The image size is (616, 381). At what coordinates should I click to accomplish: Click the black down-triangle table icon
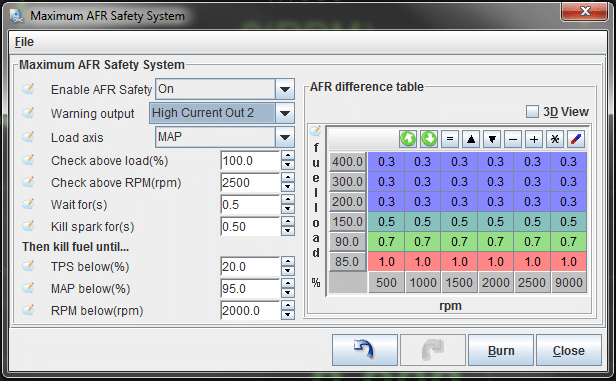(492, 139)
